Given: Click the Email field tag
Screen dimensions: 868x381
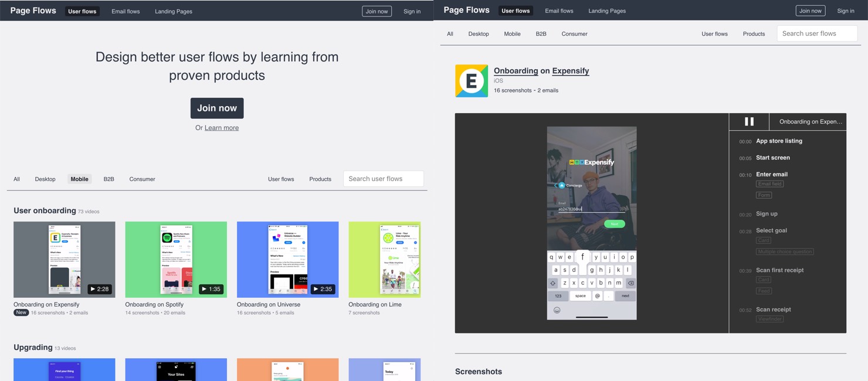Looking at the screenshot, I should tap(769, 184).
